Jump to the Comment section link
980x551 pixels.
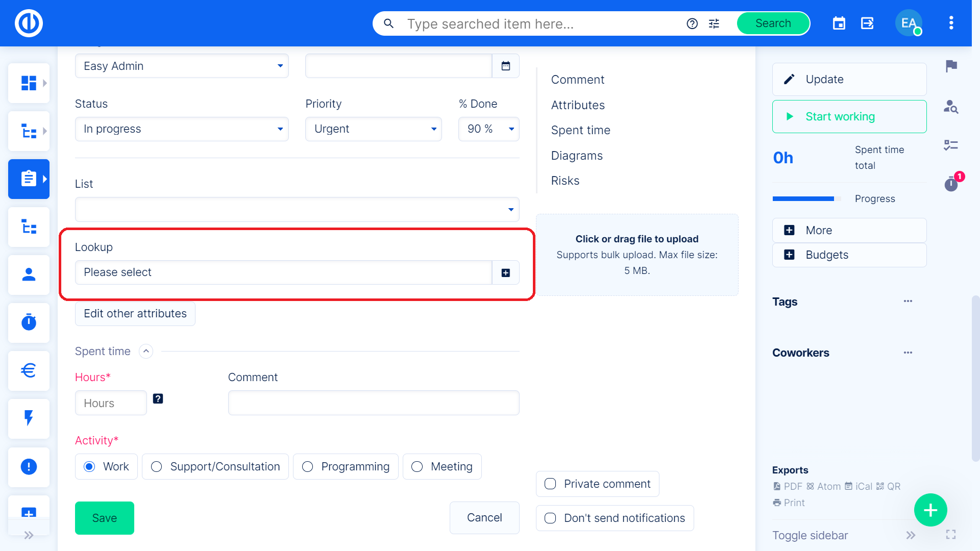tap(577, 80)
